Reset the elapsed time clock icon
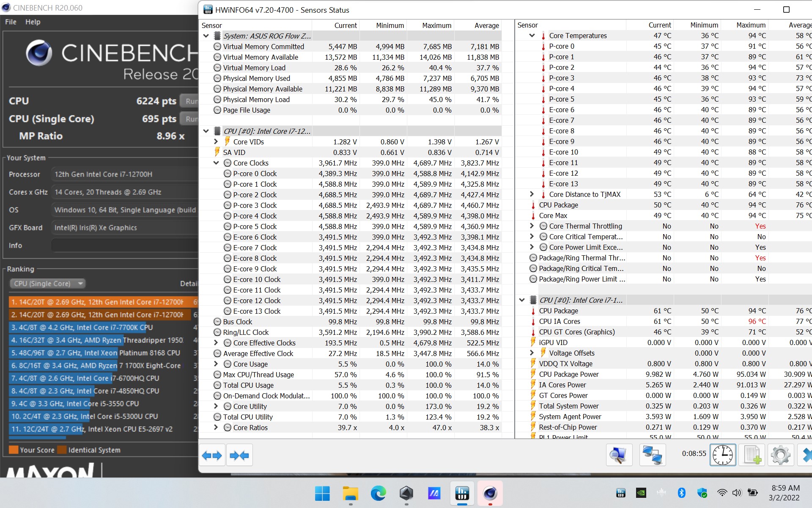The width and height of the screenshot is (812, 508). (x=723, y=456)
